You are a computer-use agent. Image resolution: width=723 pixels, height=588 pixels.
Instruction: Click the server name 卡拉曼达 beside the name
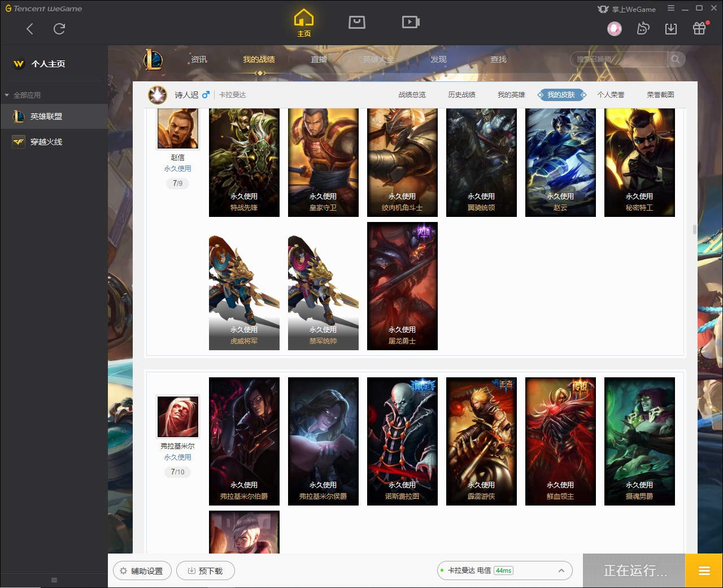pyautogui.click(x=233, y=95)
